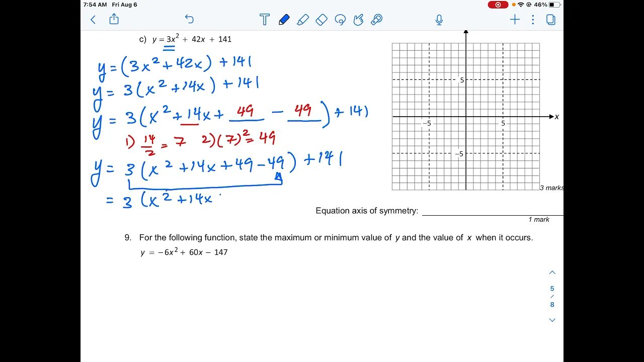Select the blue Pen tool
The width and height of the screenshot is (644, 362).
point(284,20)
